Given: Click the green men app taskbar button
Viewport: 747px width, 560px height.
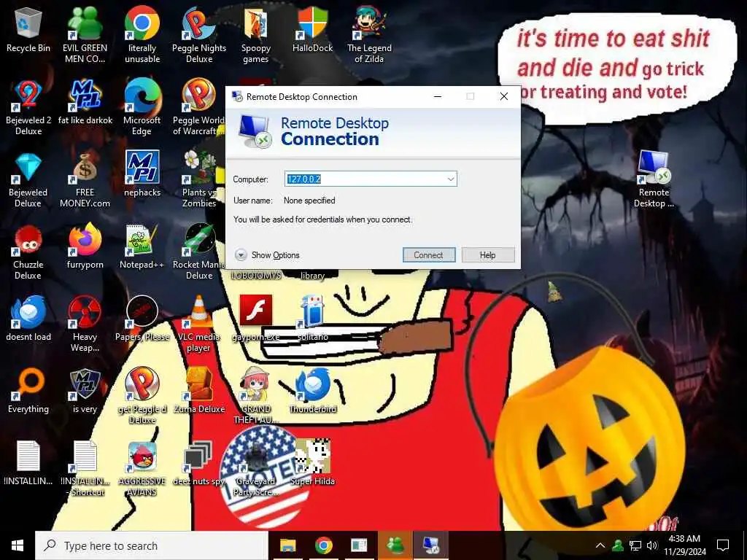Looking at the screenshot, I should (x=395, y=545).
